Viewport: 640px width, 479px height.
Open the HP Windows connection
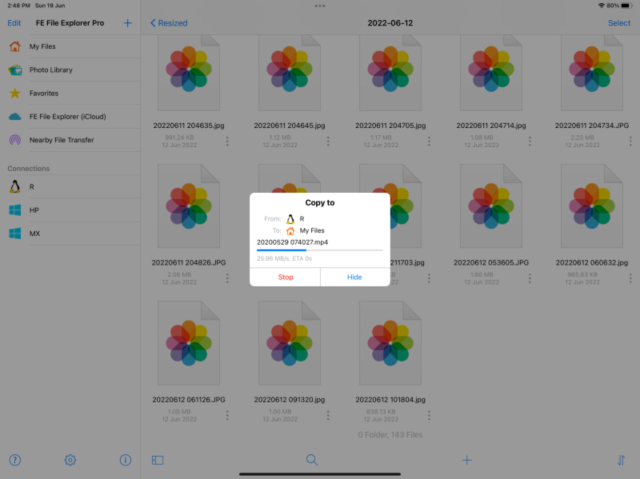tap(34, 210)
